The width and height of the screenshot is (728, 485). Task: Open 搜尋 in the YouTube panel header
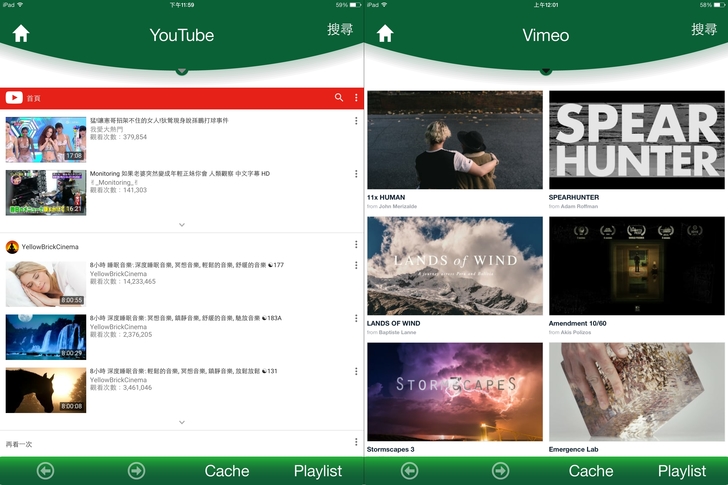pyautogui.click(x=340, y=29)
